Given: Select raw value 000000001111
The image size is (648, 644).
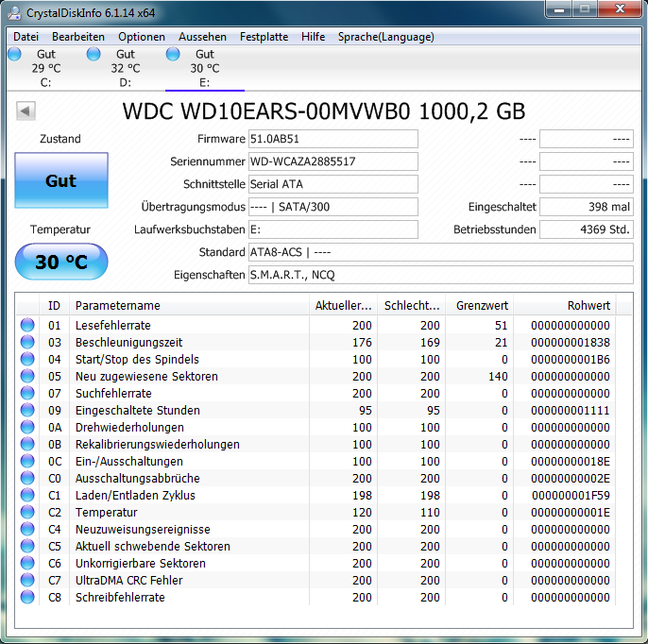Looking at the screenshot, I should 571,410.
